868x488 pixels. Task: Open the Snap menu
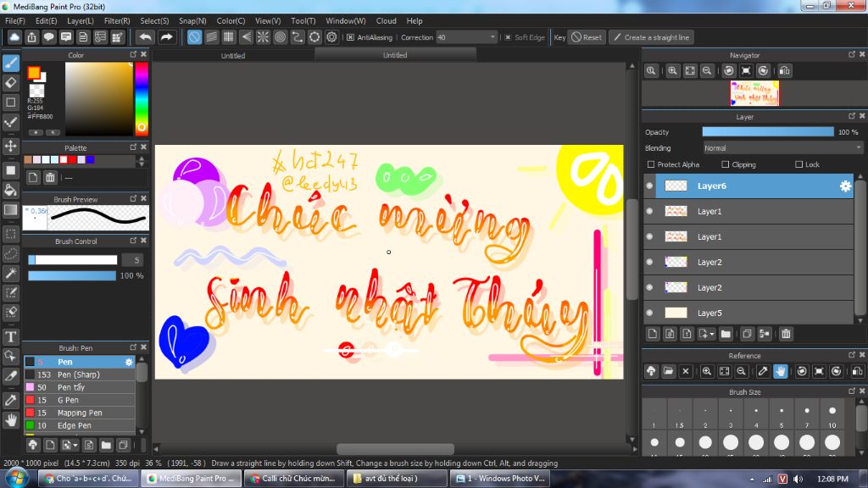(x=192, y=21)
